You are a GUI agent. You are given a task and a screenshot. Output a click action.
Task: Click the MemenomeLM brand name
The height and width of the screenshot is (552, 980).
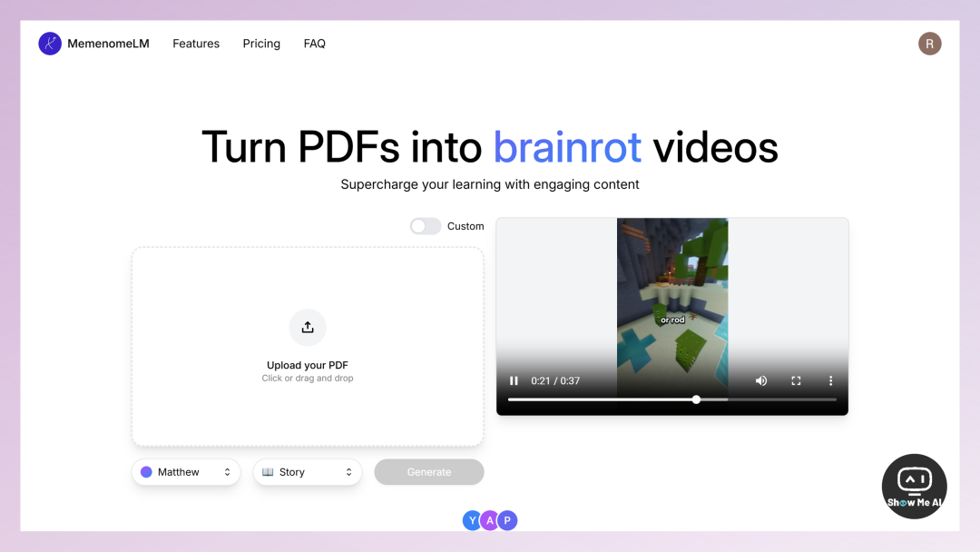pos(108,44)
